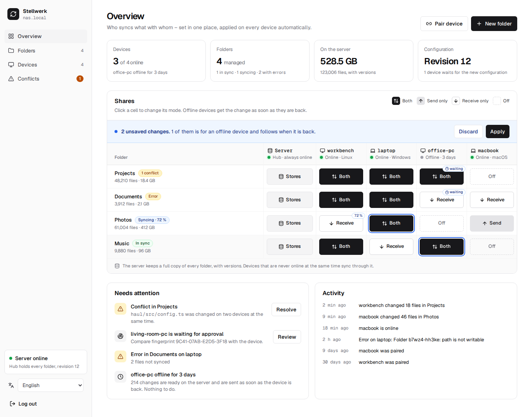
Task: Click the office-pc monitor icon in column header
Action: click(423, 151)
